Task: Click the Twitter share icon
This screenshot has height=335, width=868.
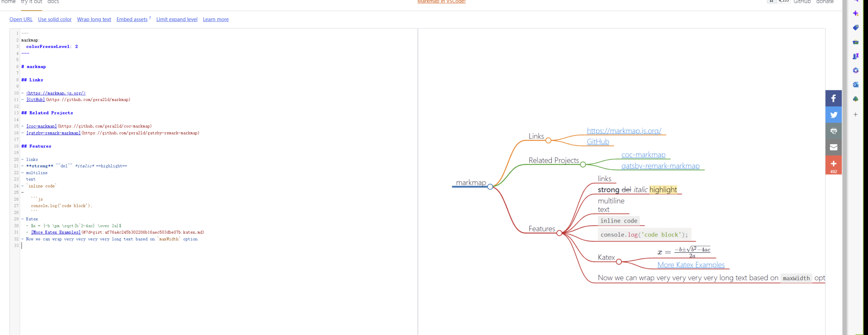Action: click(833, 115)
